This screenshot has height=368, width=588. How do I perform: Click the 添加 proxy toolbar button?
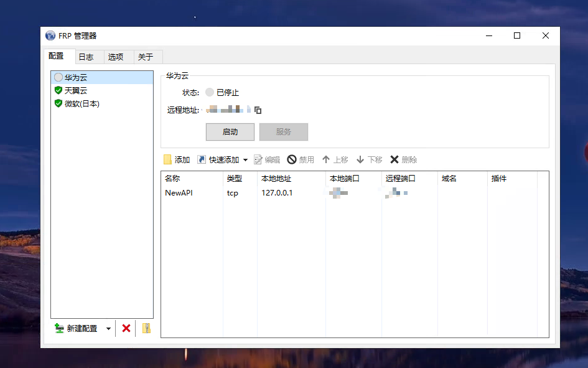177,160
